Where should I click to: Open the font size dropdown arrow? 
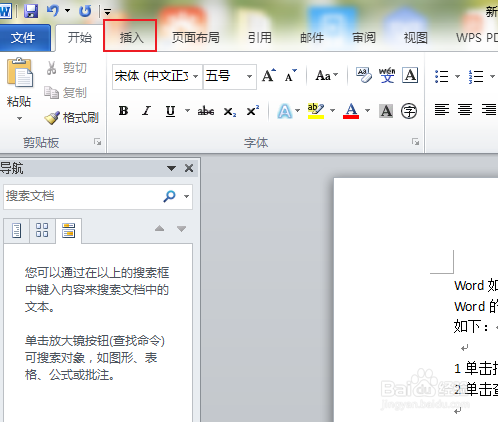click(249, 76)
